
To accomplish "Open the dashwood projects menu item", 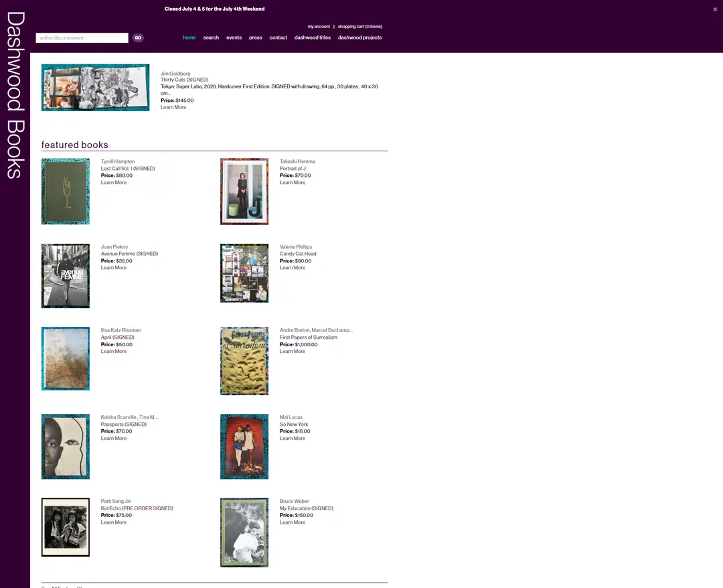I will (x=359, y=38).
